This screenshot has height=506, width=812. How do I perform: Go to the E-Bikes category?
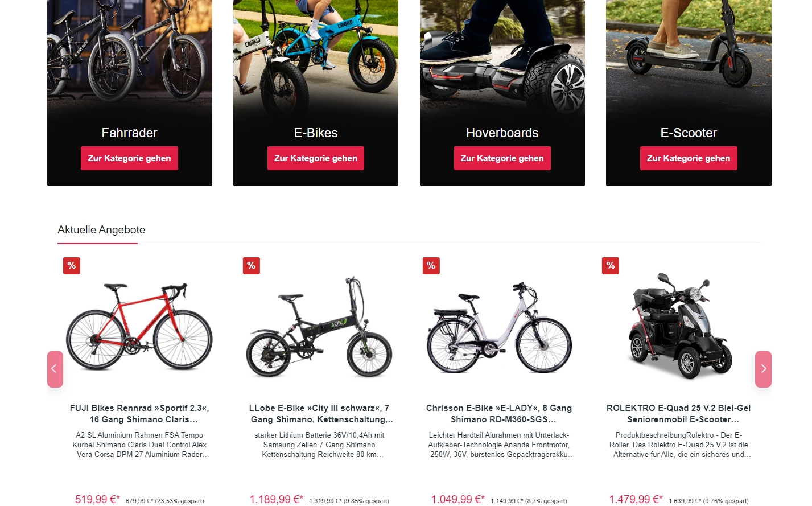[316, 158]
